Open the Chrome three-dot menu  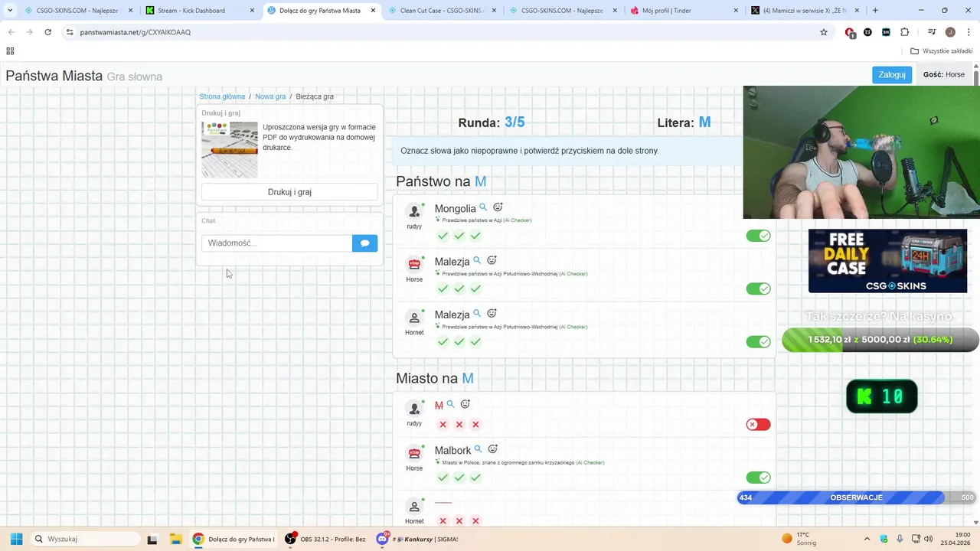coord(969,32)
